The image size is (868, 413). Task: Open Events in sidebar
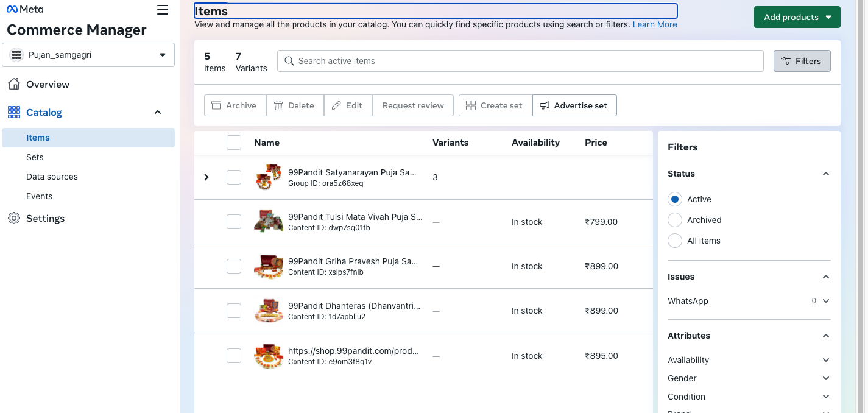pyautogui.click(x=88, y=196)
